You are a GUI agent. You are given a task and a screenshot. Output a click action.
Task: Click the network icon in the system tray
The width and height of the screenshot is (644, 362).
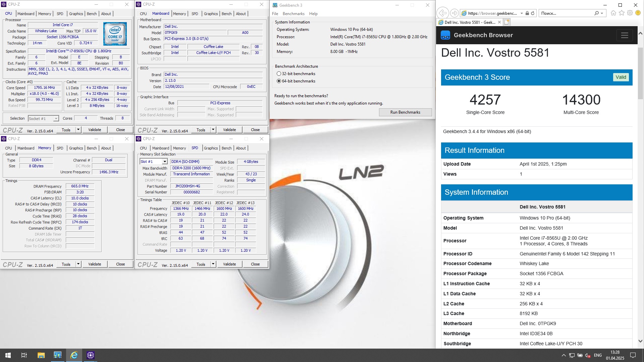point(572,355)
